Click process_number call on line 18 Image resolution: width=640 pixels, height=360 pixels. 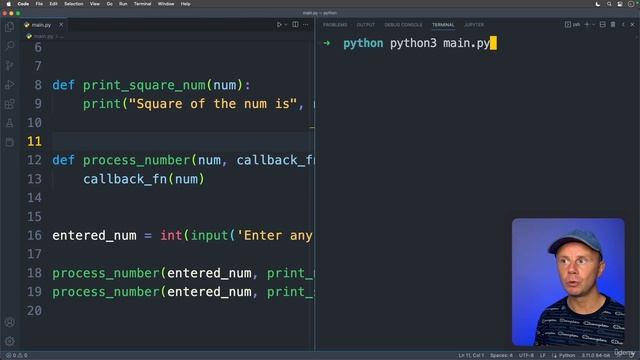[x=106, y=273]
